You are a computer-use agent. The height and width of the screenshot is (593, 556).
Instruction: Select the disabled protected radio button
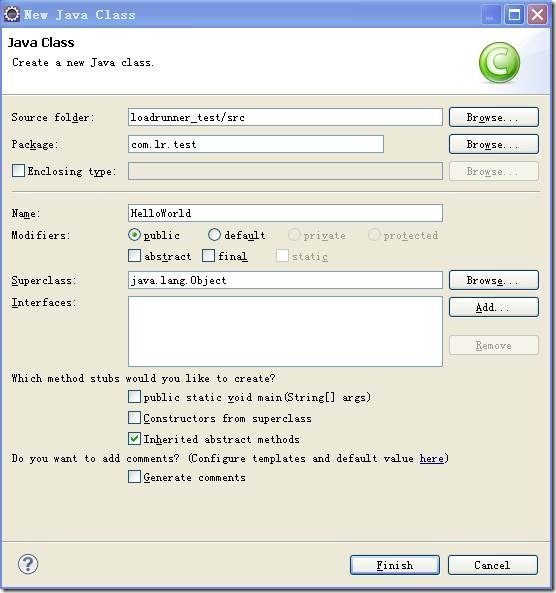tap(374, 235)
